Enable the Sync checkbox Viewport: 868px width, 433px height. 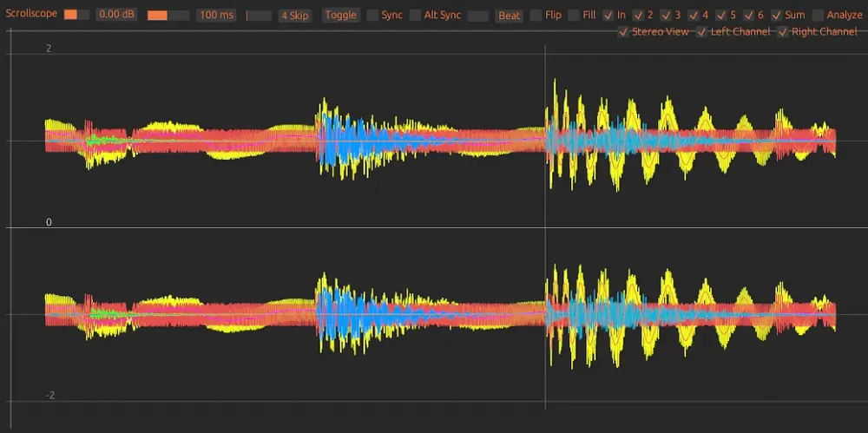click(372, 16)
